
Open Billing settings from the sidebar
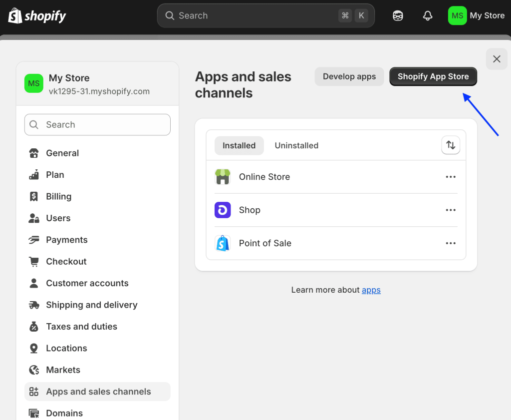click(x=58, y=197)
